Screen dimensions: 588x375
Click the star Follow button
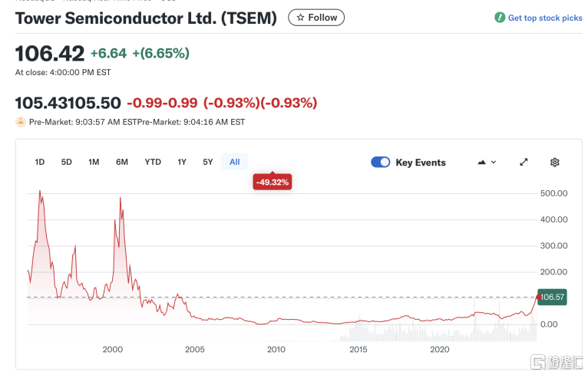pyautogui.click(x=316, y=17)
